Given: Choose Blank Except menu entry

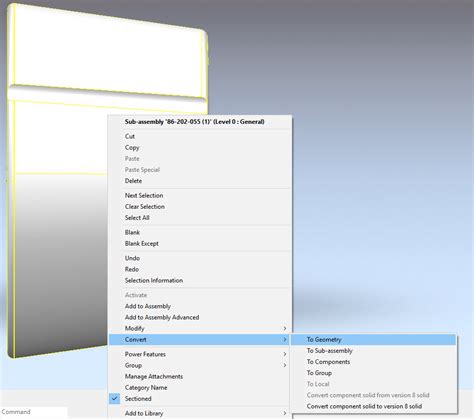Looking at the screenshot, I should click(x=200, y=244).
